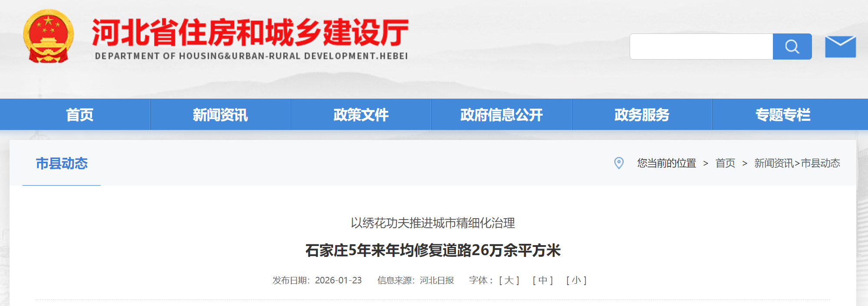Go to 首页 in the navigation bar
The width and height of the screenshot is (868, 306).
(79, 115)
